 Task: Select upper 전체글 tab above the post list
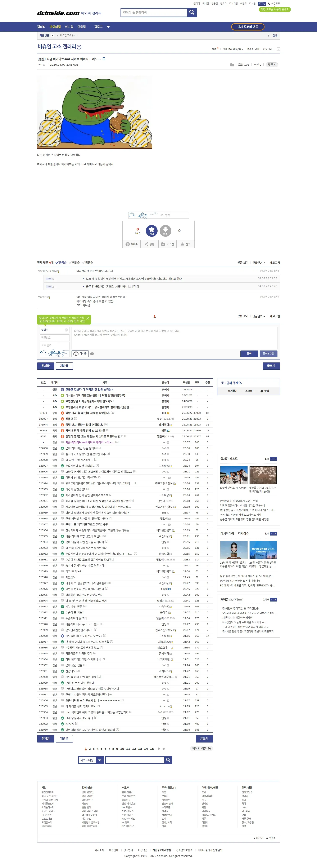coord(45,366)
